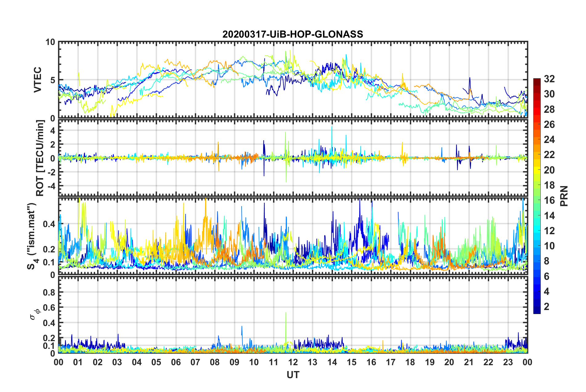Select the 18 tick on the UT axis
Screen dimensions: 586x392
pos(410,362)
